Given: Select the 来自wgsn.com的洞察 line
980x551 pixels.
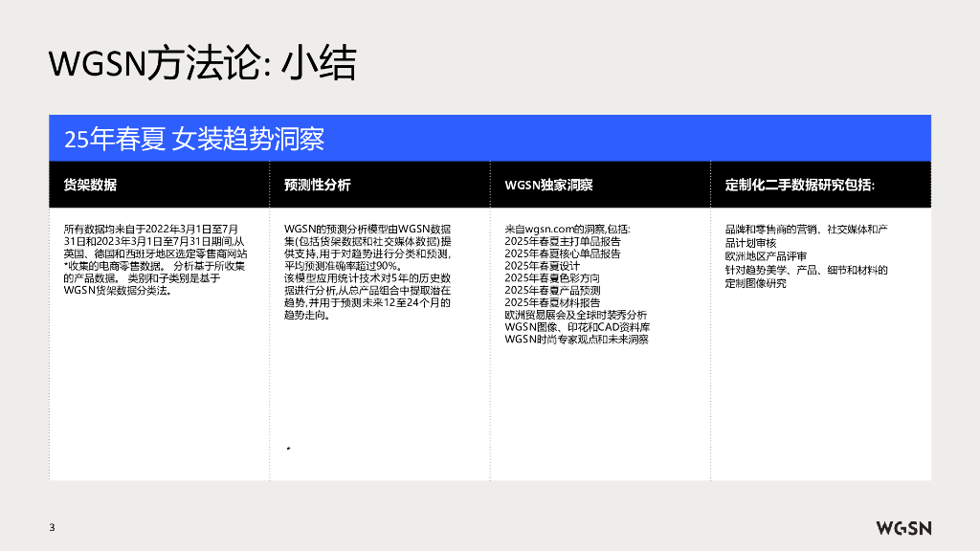Looking at the screenshot, I should [568, 230].
